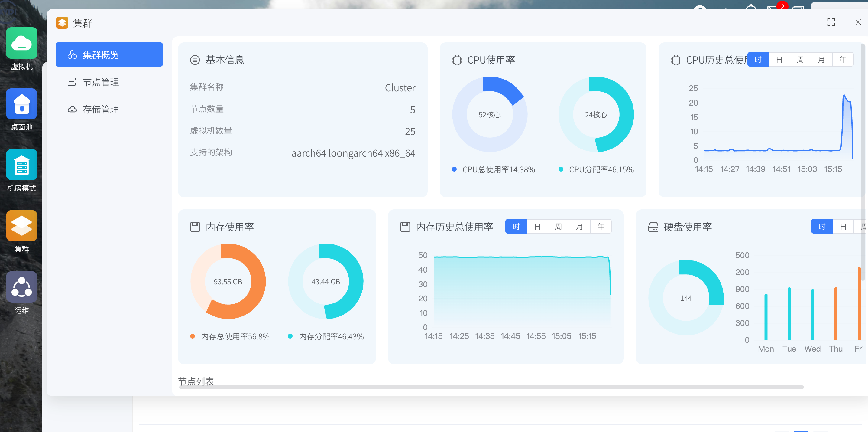This screenshot has width=868, height=432.
Task: Click the 52核心 CPU usage donut chart
Action: [x=490, y=115]
